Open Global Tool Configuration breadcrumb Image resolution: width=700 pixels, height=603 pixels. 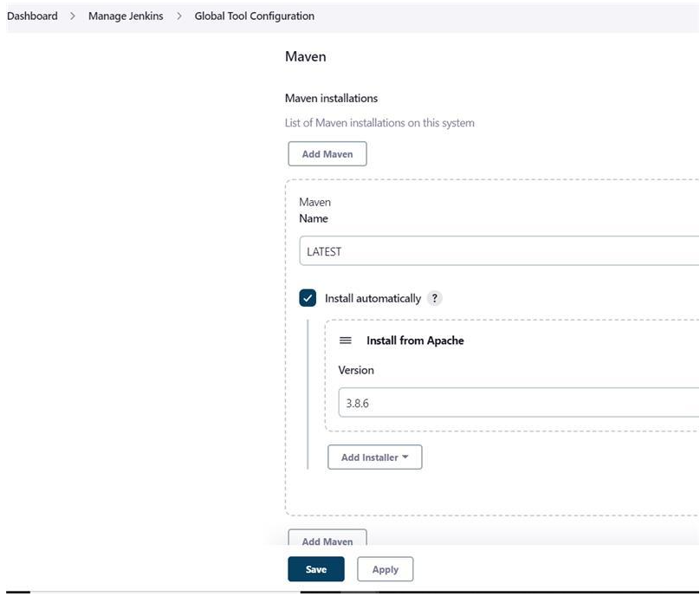[254, 16]
